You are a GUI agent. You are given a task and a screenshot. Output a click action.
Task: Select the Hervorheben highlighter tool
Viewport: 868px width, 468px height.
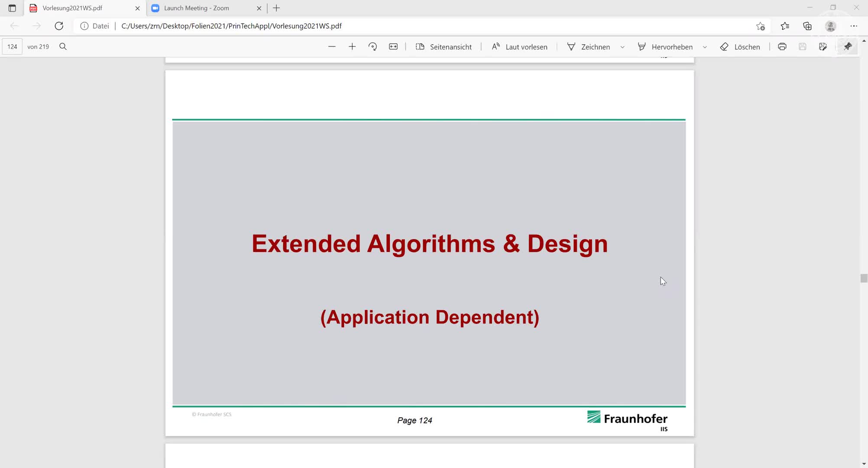[x=666, y=46]
